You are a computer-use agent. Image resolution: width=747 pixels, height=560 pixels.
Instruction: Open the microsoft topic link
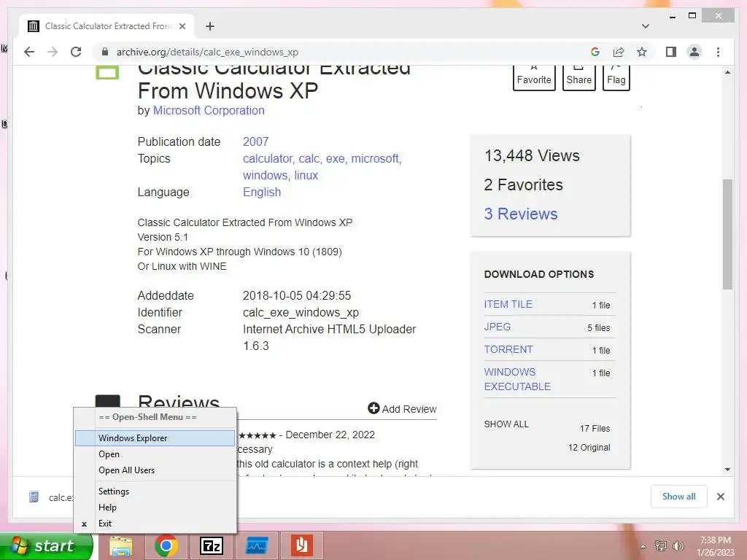[376, 158]
